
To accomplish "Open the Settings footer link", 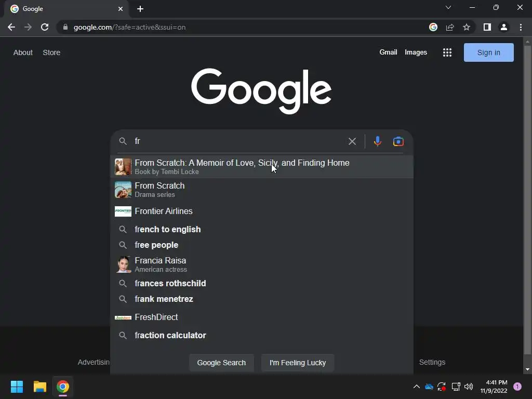I will coord(432,362).
